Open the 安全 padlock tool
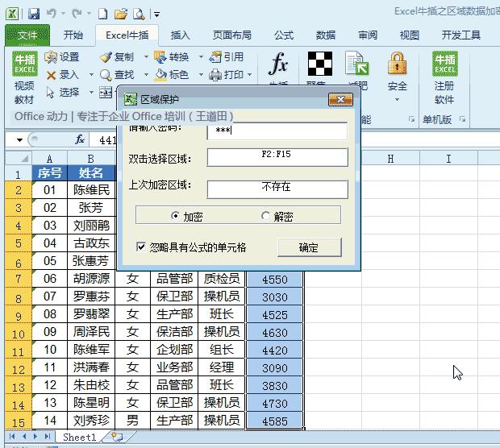 click(x=398, y=77)
